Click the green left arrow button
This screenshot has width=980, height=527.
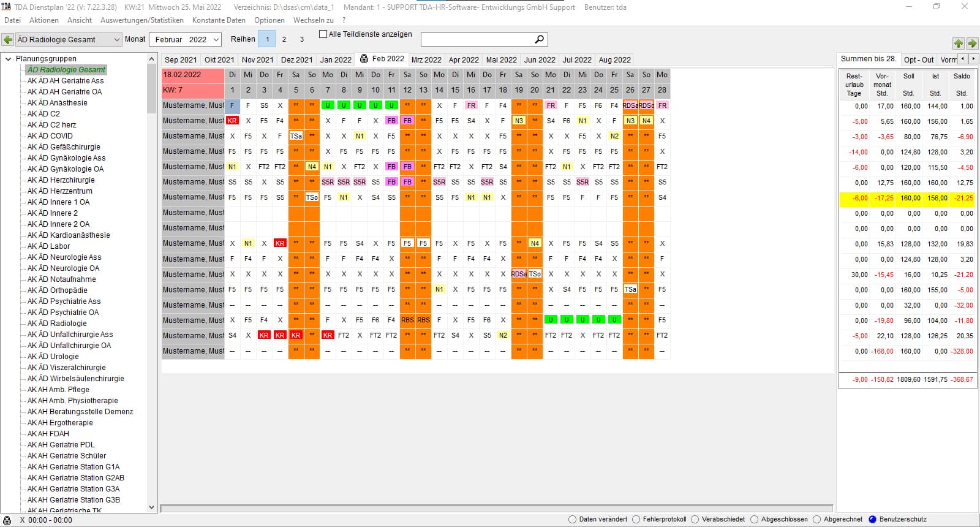(x=8, y=39)
